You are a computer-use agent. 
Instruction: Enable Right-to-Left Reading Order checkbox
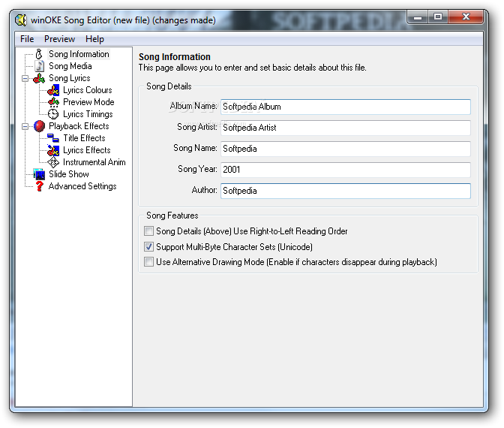tap(148, 231)
